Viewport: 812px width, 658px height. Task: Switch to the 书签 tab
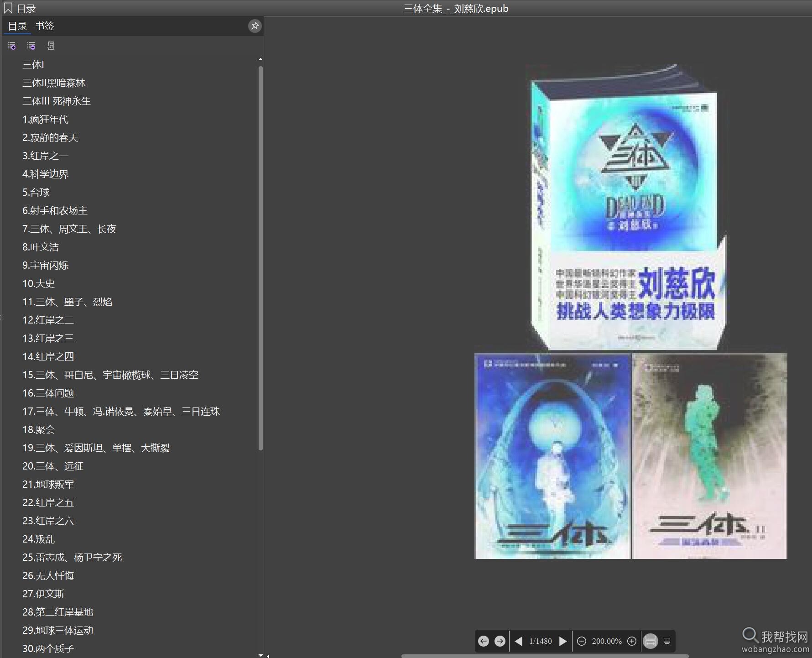pyautogui.click(x=45, y=26)
